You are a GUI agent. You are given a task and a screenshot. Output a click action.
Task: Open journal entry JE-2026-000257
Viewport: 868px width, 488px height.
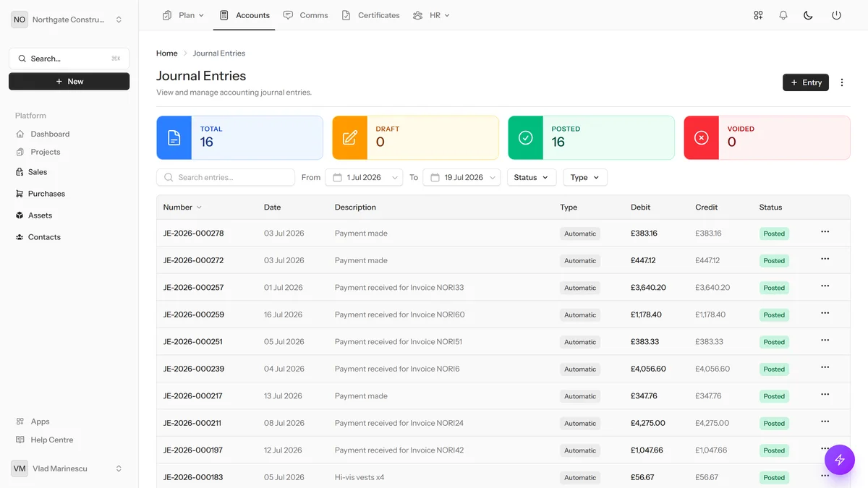[x=194, y=288]
